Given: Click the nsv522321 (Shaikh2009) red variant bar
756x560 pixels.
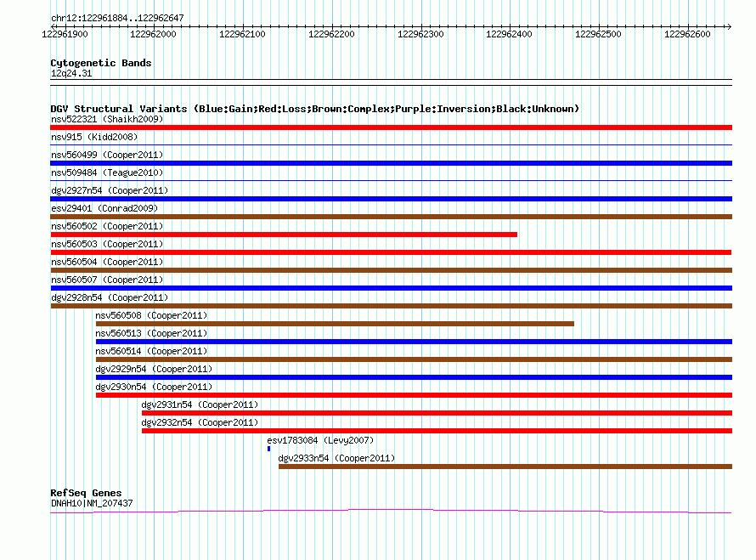Looking at the screenshot, I should pos(391,127).
